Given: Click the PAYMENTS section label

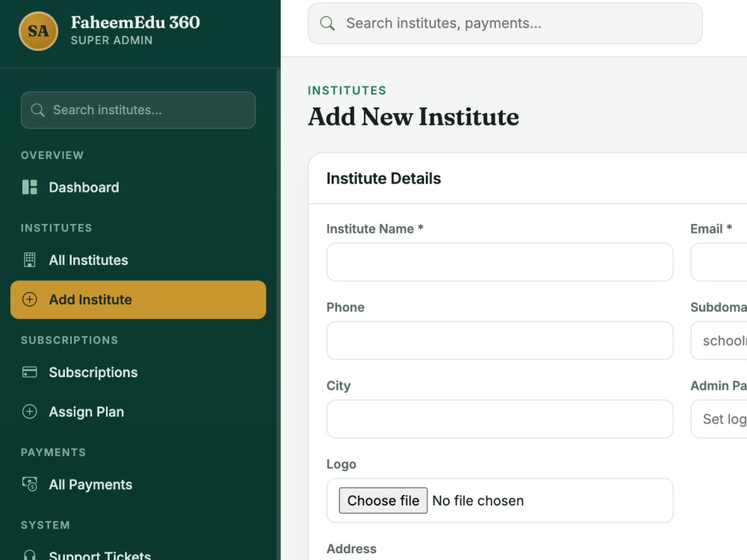Looking at the screenshot, I should tap(53, 452).
